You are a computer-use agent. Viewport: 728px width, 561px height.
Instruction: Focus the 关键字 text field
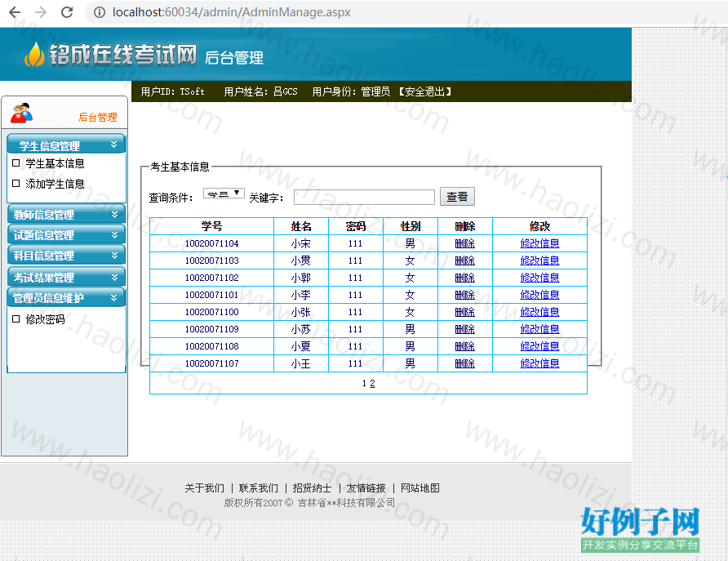365,197
